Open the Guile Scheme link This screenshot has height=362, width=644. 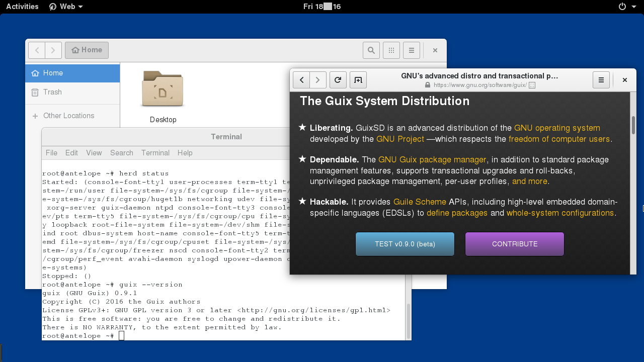[420, 202]
